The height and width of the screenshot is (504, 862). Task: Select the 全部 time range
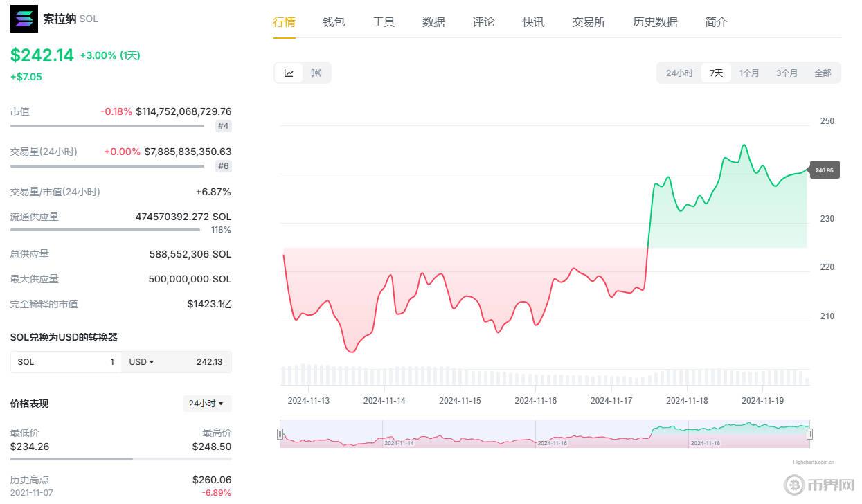(x=823, y=73)
